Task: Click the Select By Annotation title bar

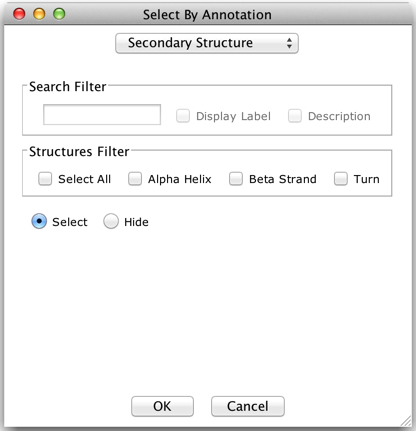Action: 207,15
